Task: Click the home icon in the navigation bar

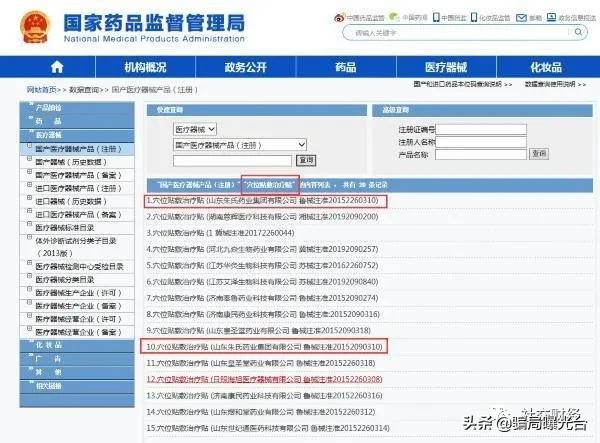Action: tap(57, 67)
